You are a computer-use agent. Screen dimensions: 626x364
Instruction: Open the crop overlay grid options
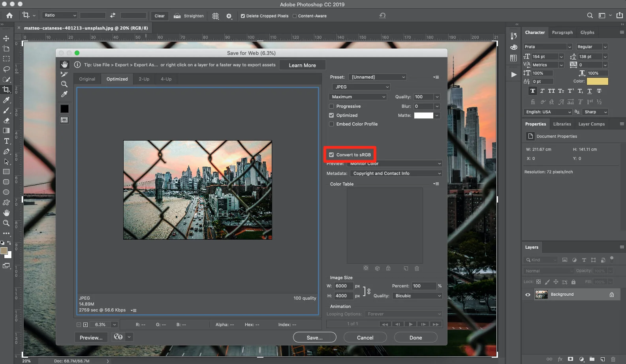(215, 16)
